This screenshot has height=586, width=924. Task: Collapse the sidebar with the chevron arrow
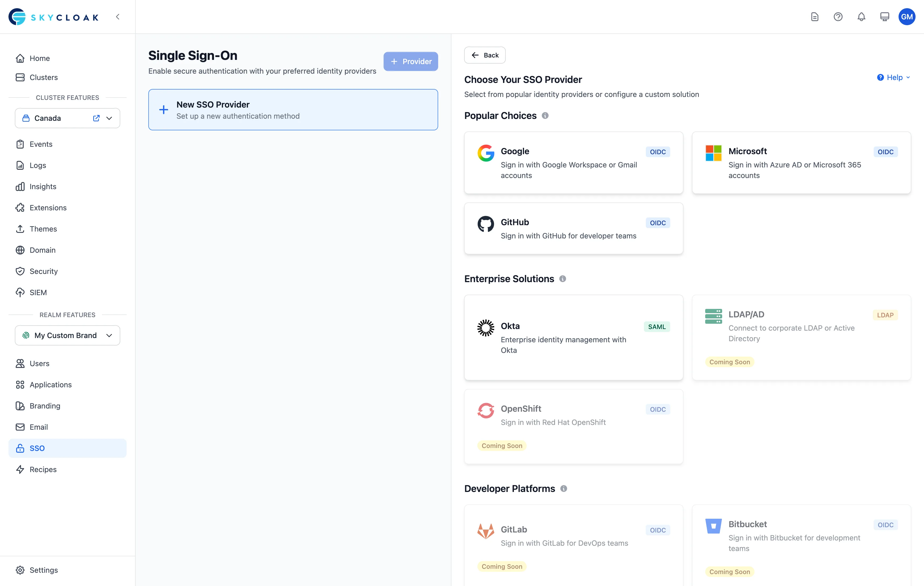(x=118, y=17)
